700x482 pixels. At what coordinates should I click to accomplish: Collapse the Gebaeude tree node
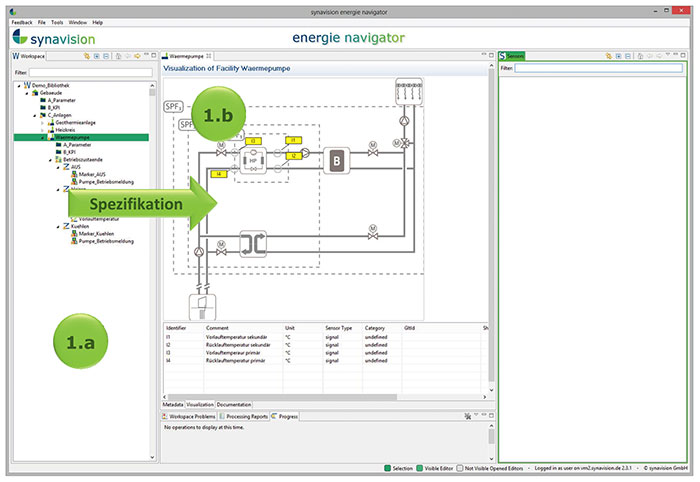(27, 93)
